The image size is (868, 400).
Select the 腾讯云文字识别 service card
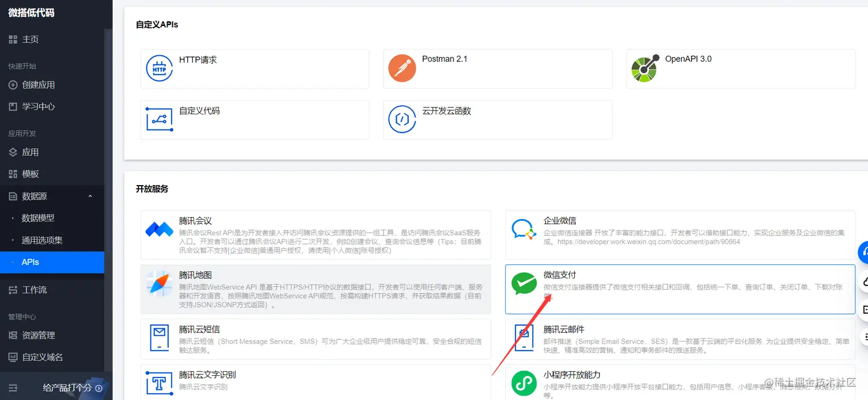click(316, 383)
